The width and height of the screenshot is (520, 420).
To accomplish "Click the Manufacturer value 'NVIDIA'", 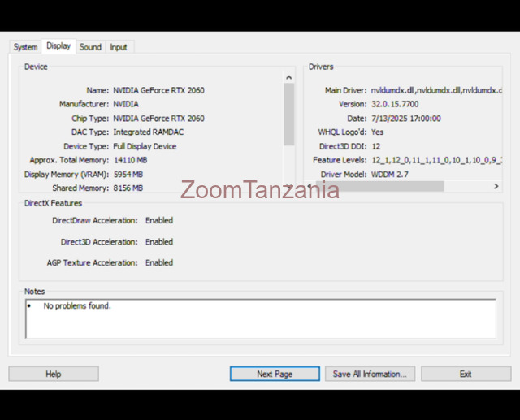I will pyautogui.click(x=126, y=104).
